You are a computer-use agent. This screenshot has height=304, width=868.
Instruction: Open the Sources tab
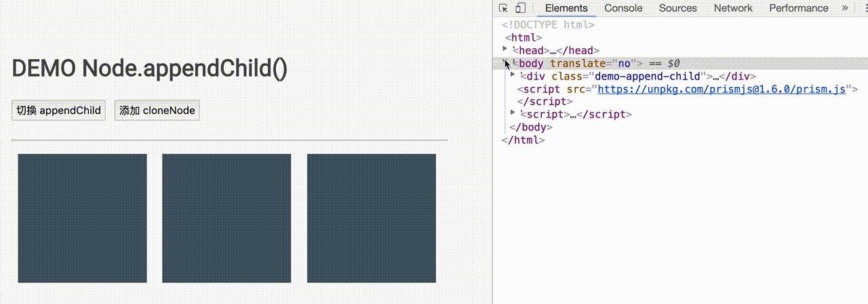pos(678,8)
